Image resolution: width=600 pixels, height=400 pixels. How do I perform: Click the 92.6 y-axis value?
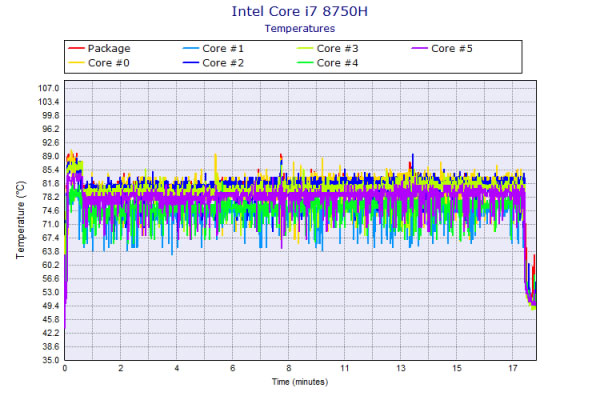click(50, 143)
